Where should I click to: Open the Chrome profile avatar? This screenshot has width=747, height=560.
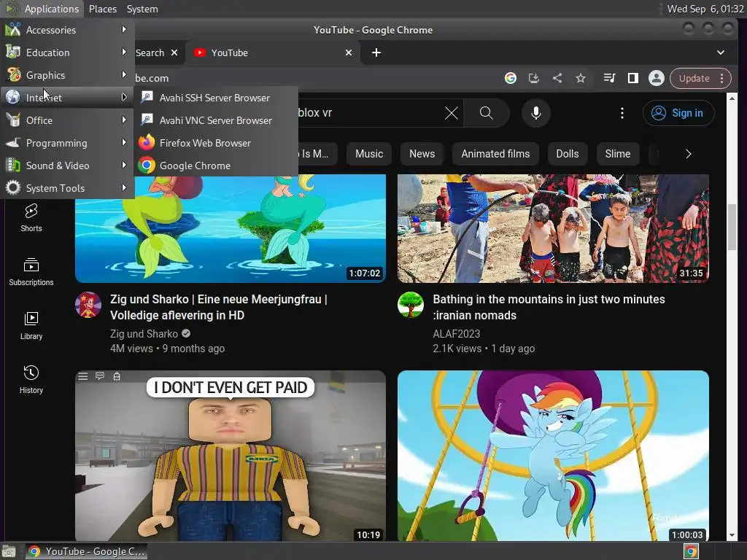(656, 78)
